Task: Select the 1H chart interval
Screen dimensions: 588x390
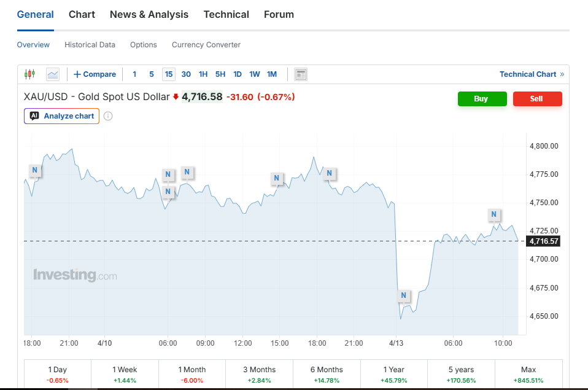Action: pyautogui.click(x=203, y=74)
